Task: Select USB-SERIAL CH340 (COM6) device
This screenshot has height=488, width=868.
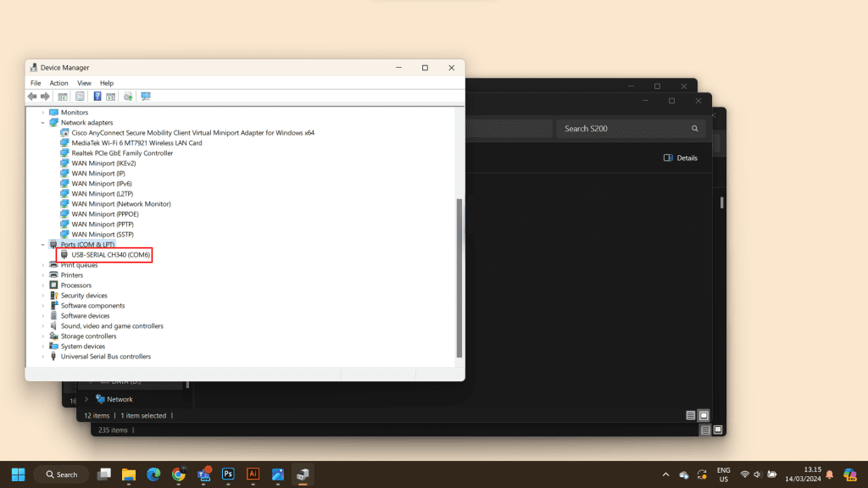Action: pos(111,255)
